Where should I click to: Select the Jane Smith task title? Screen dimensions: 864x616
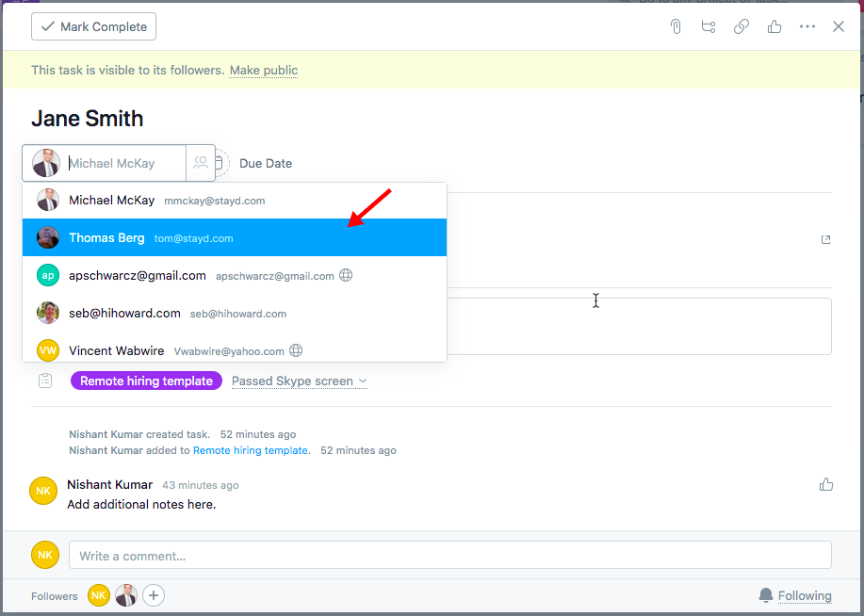[87, 119]
